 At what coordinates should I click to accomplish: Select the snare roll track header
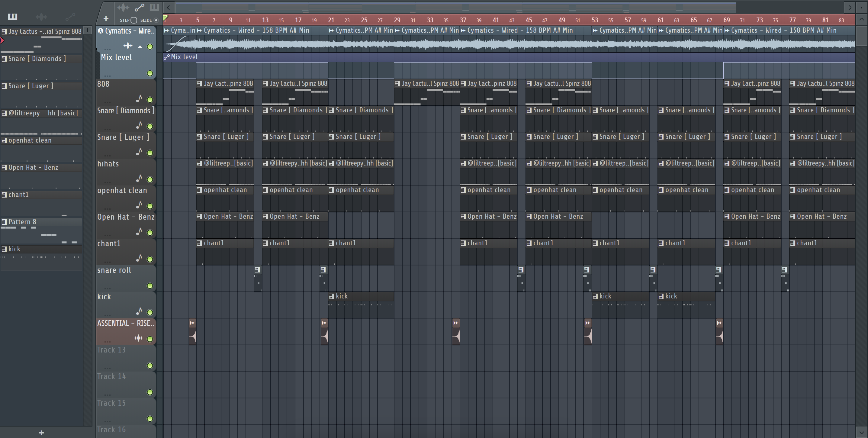click(126, 279)
